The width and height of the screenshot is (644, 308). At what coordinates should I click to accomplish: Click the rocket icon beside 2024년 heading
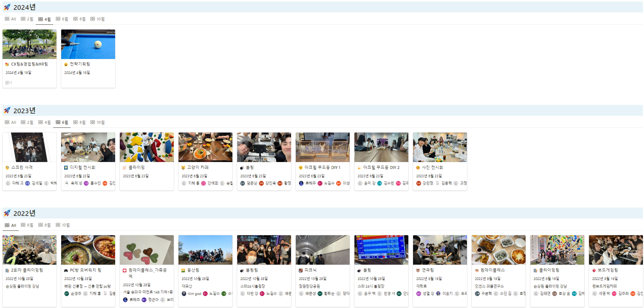(7, 7)
